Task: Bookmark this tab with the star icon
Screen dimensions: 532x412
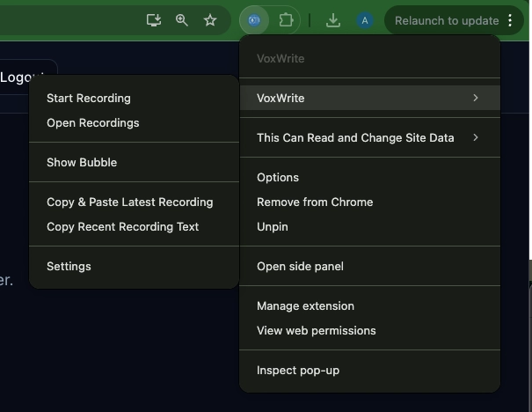Action: pos(210,20)
